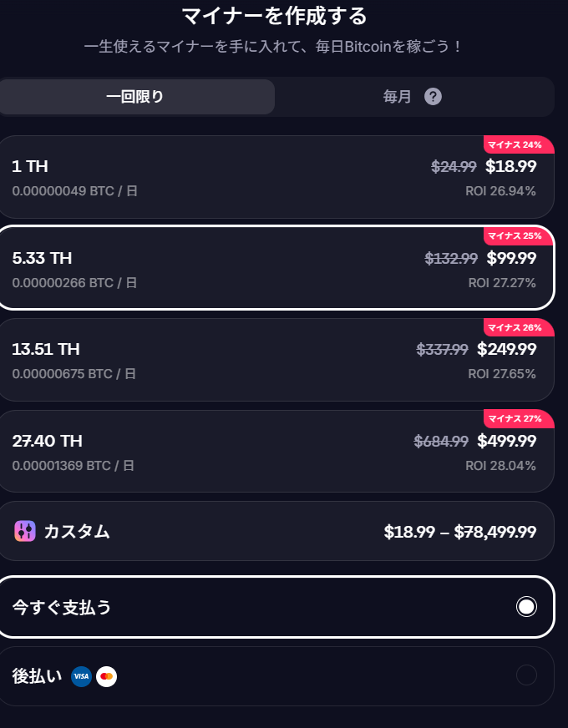The image size is (568, 728).
Task: Open the カスタム miner option
Action: click(x=77, y=531)
